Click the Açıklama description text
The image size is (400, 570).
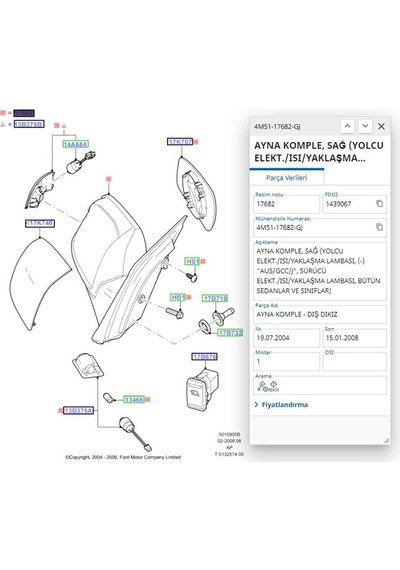coord(320,271)
